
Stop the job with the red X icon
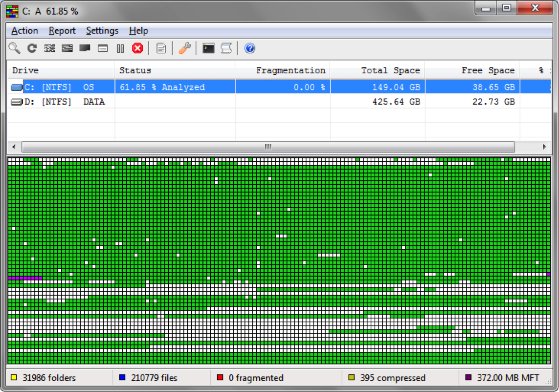(137, 48)
